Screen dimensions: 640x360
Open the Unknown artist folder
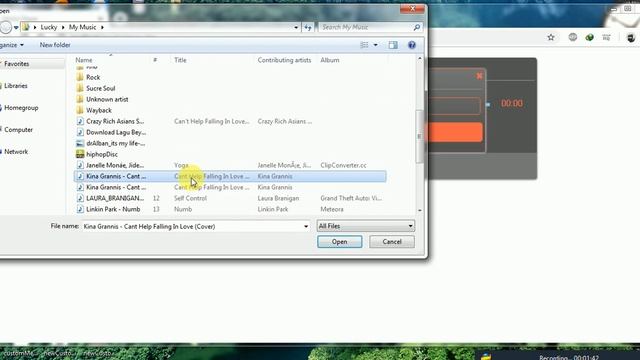pos(107,99)
